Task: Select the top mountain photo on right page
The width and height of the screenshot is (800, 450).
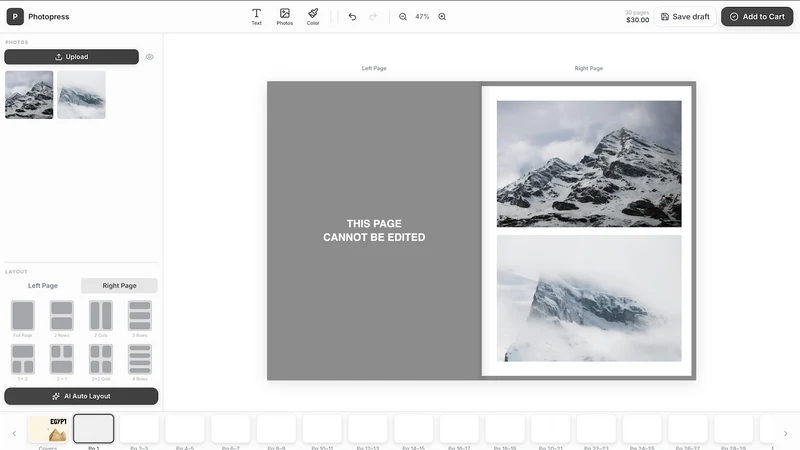Action: 589,164
